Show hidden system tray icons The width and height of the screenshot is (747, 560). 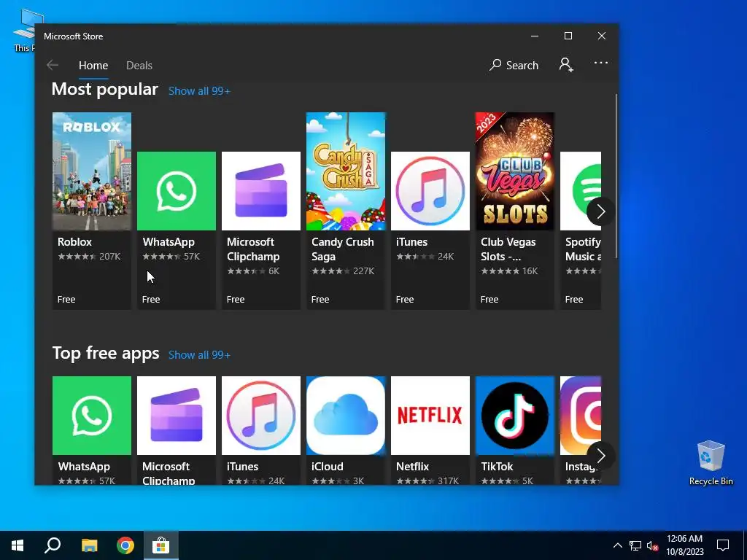point(617,545)
